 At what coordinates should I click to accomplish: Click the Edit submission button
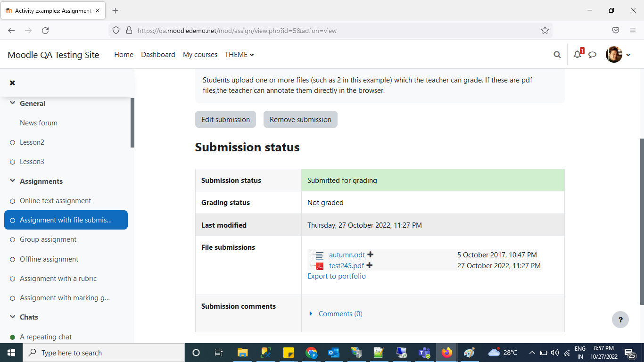(225, 119)
